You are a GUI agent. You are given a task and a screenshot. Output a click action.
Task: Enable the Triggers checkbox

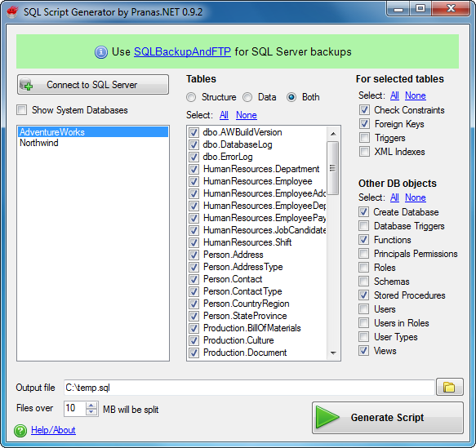(364, 138)
